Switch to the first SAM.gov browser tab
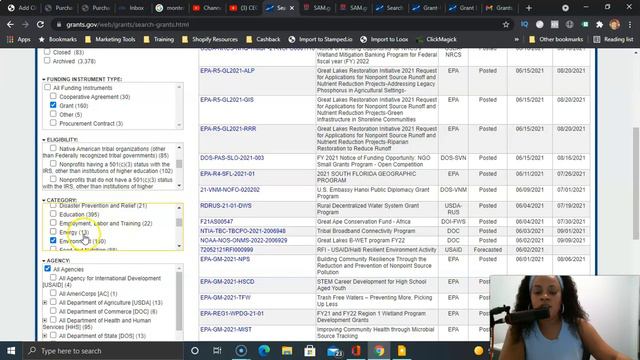 [317, 8]
